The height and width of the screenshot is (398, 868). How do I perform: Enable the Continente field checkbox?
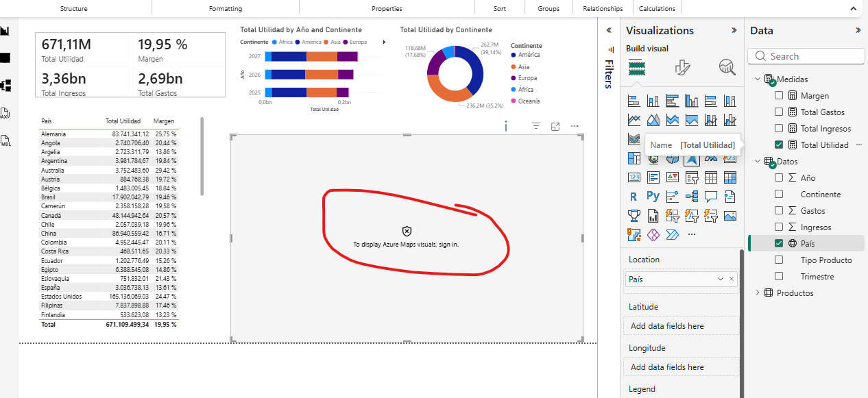click(x=779, y=195)
